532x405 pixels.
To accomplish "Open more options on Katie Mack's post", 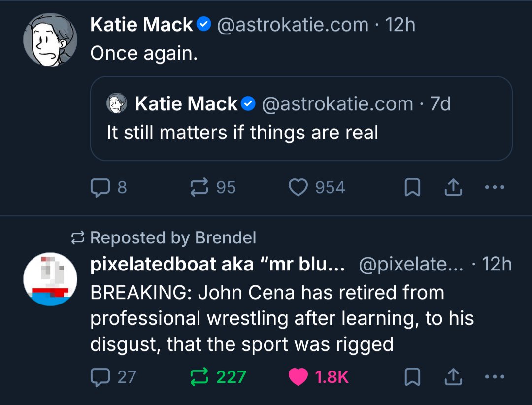I will 495,187.
